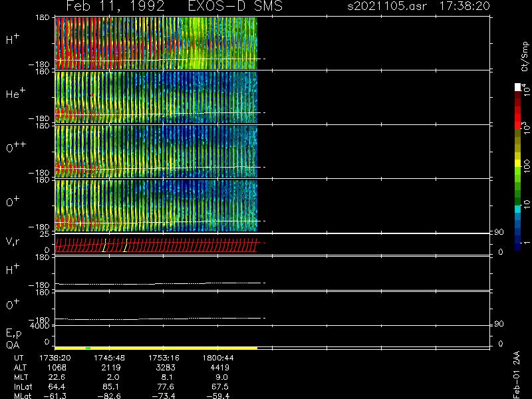Click the 'MLat' row header
The width and height of the screenshot is (532, 399).
23,396
